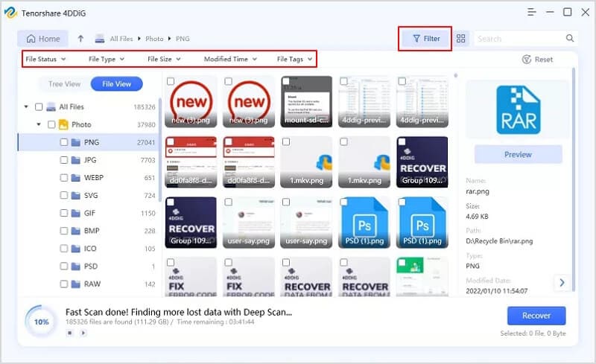Image resolution: width=596 pixels, height=364 pixels.
Task: Select the first 4ddig-previ thumbnail
Action: click(x=364, y=101)
